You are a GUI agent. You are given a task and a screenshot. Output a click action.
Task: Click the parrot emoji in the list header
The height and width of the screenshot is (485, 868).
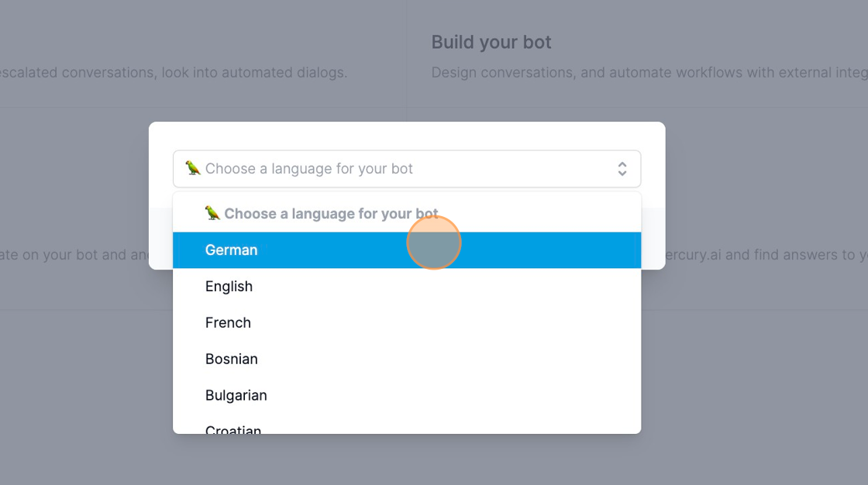(x=212, y=213)
